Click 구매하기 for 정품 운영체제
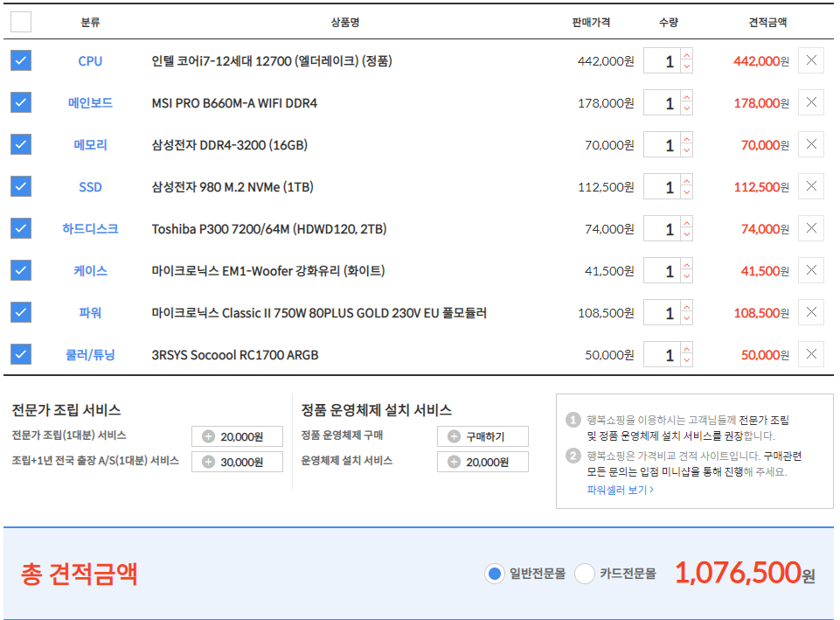The width and height of the screenshot is (840, 620). tap(482, 436)
